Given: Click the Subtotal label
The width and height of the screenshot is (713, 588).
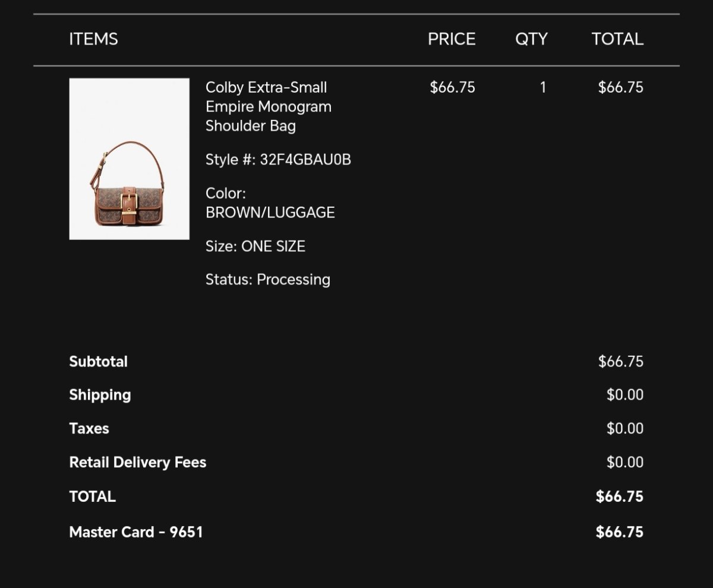Looking at the screenshot, I should point(98,362).
